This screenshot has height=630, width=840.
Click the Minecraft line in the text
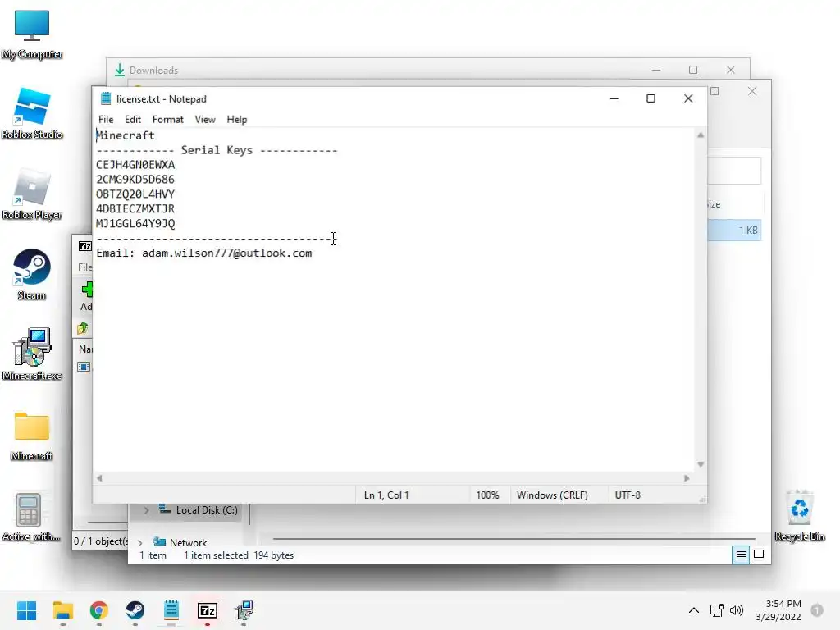pos(126,135)
